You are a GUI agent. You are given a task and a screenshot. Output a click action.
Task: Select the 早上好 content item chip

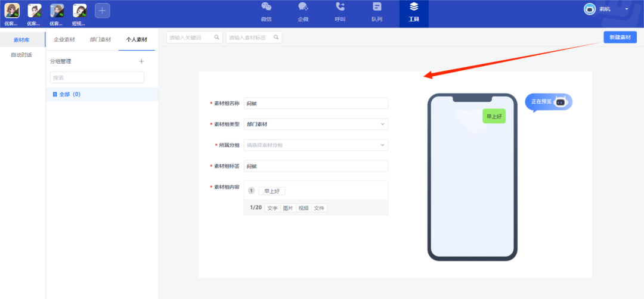point(272,191)
